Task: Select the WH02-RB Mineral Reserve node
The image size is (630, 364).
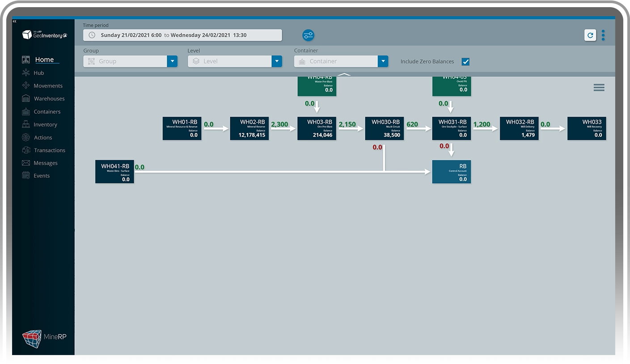Action: pyautogui.click(x=249, y=129)
